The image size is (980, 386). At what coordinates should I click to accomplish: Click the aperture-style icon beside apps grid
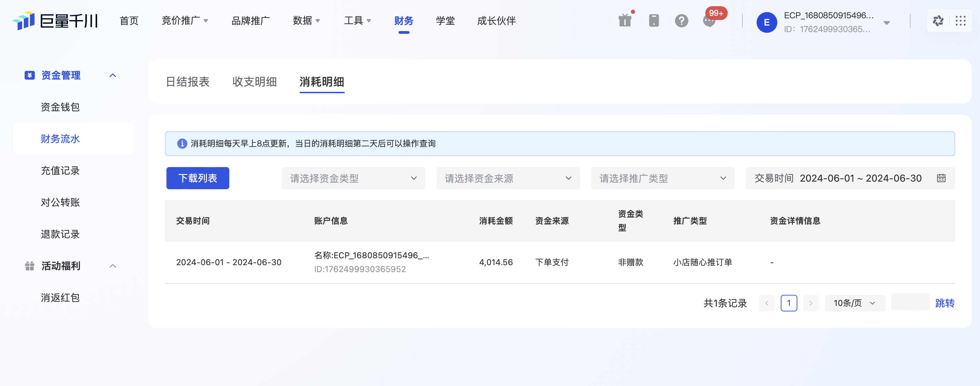pos(938,20)
